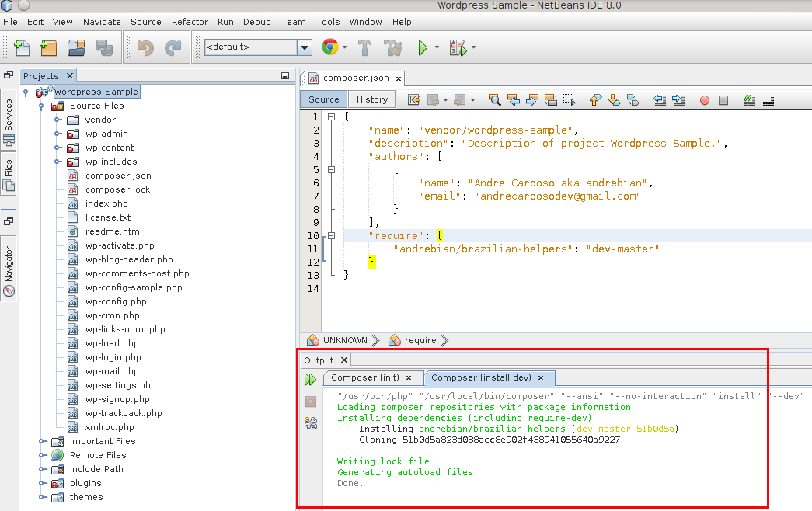Collapse the code fold at line 10

332,235
